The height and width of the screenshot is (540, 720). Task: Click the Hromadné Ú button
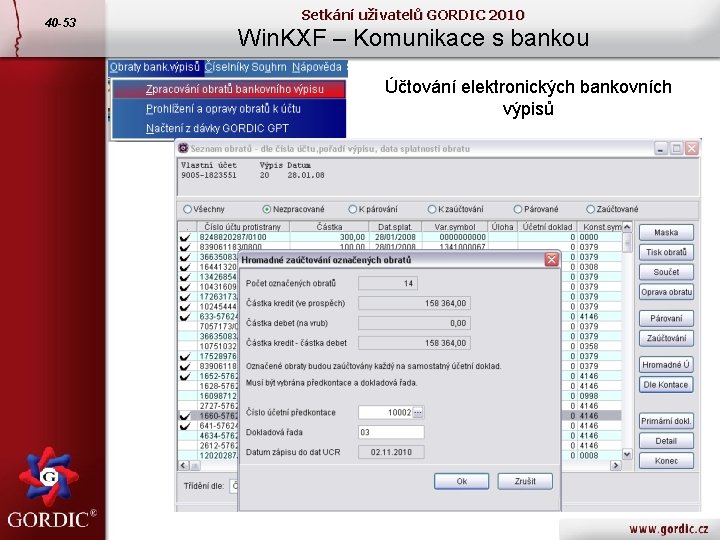point(666,365)
